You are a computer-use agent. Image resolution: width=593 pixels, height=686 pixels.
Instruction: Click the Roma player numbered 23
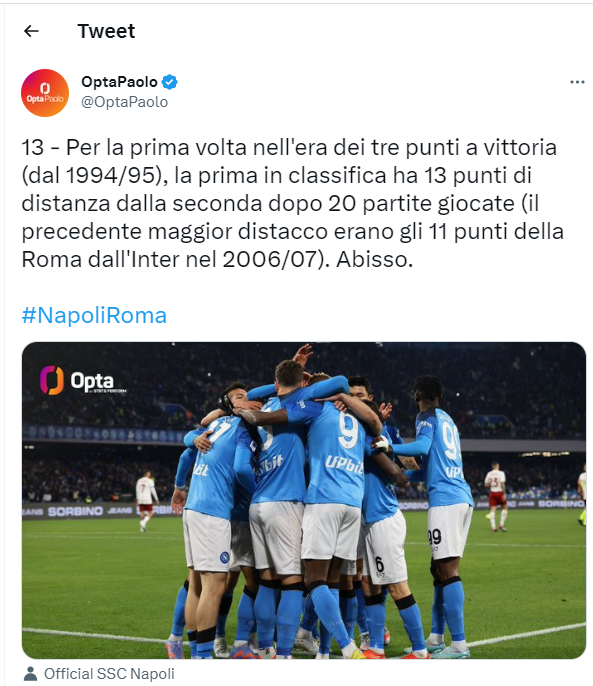(496, 496)
